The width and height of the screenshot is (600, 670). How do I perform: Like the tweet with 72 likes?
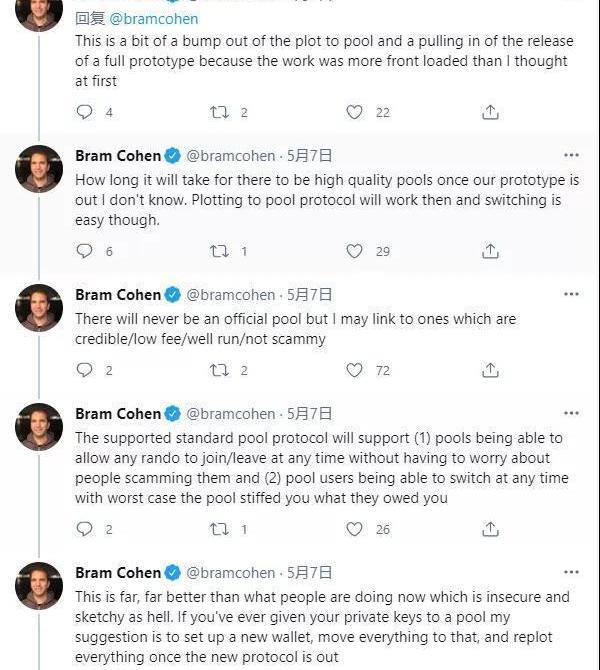355,370
